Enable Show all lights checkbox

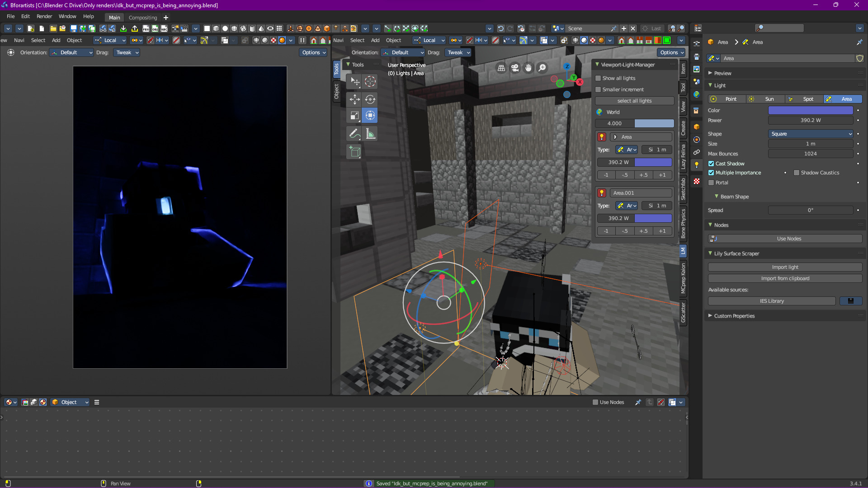click(598, 78)
